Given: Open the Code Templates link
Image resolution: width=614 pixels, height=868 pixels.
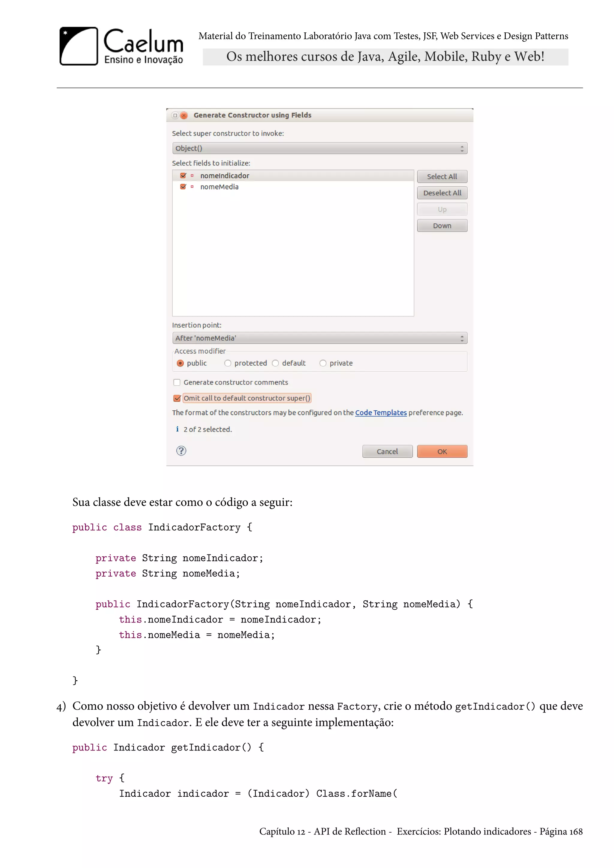Looking at the screenshot, I should tap(381, 412).
